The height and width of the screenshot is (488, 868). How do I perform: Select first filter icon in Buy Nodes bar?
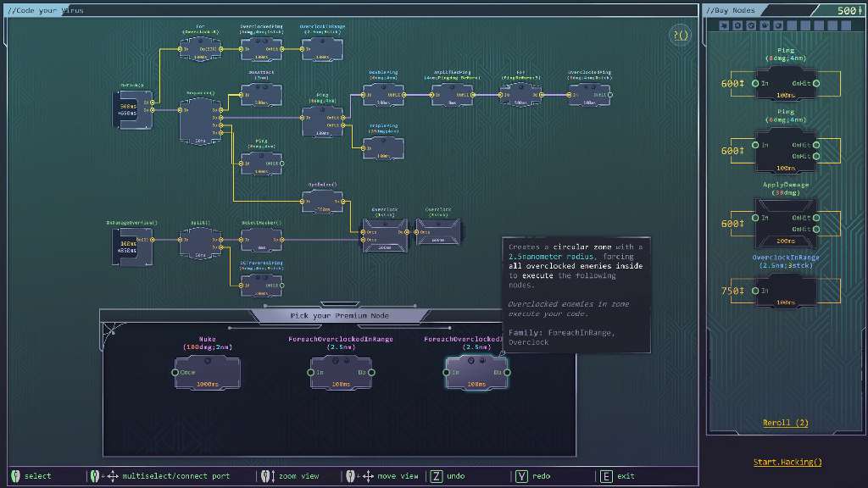pos(724,25)
